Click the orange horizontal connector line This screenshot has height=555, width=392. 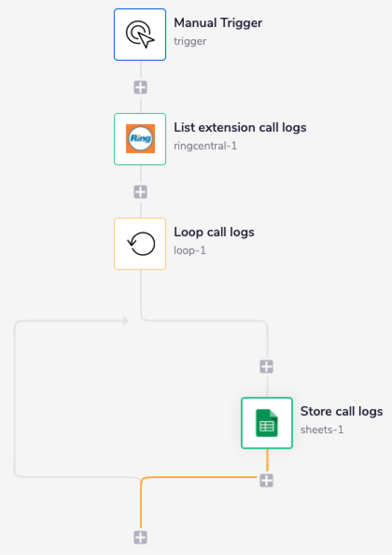coord(200,477)
